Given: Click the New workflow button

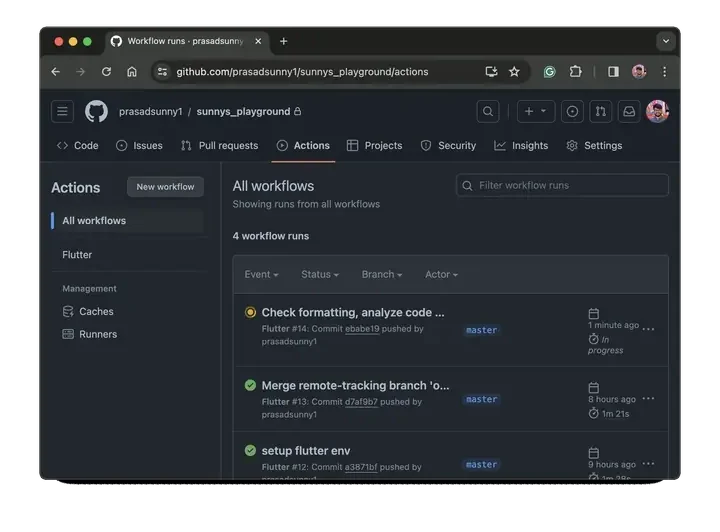Looking at the screenshot, I should (165, 187).
